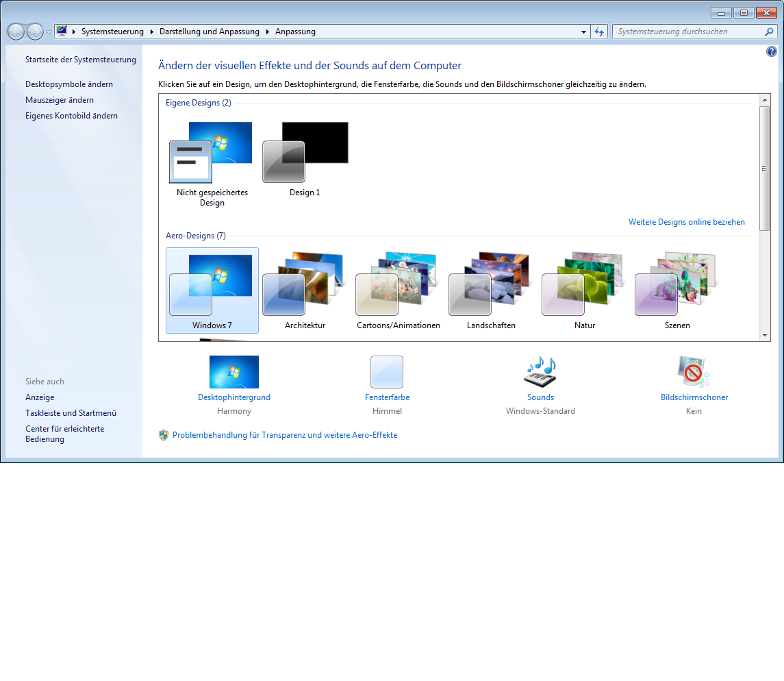Screen dimensions: 784x681
Task: Click the Eigene Designs (2) heading
Action: 199,103
